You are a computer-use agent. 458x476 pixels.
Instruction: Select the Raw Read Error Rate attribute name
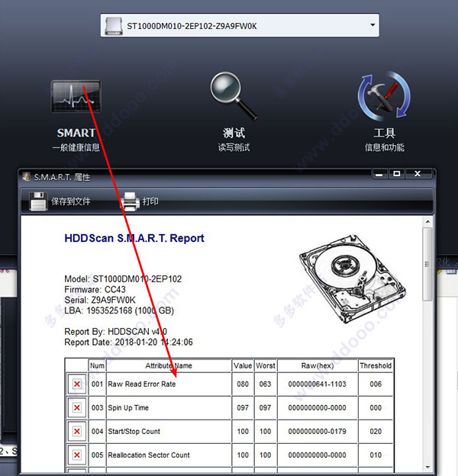tap(142, 384)
